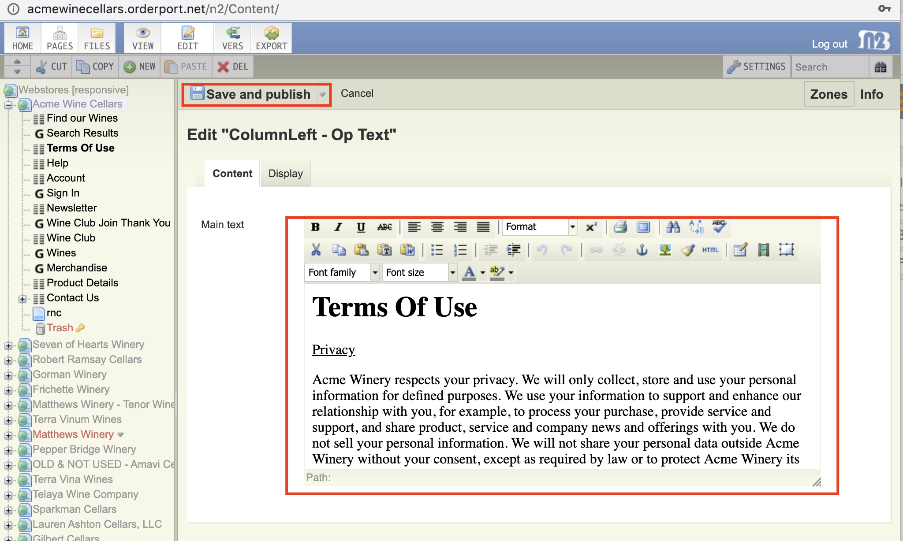This screenshot has width=903, height=541.
Task: Switch to the Display tab
Action: coord(285,173)
